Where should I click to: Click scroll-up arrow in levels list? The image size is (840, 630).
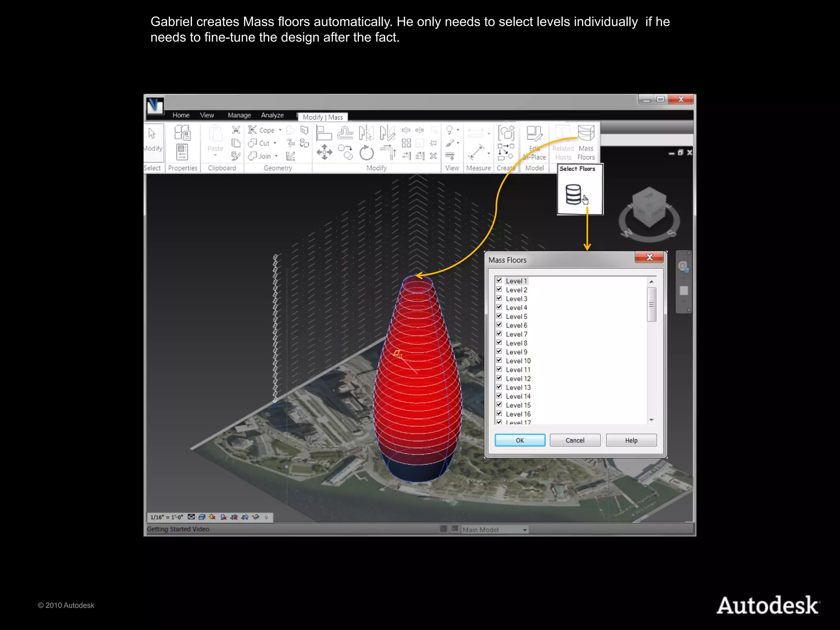coord(651,281)
